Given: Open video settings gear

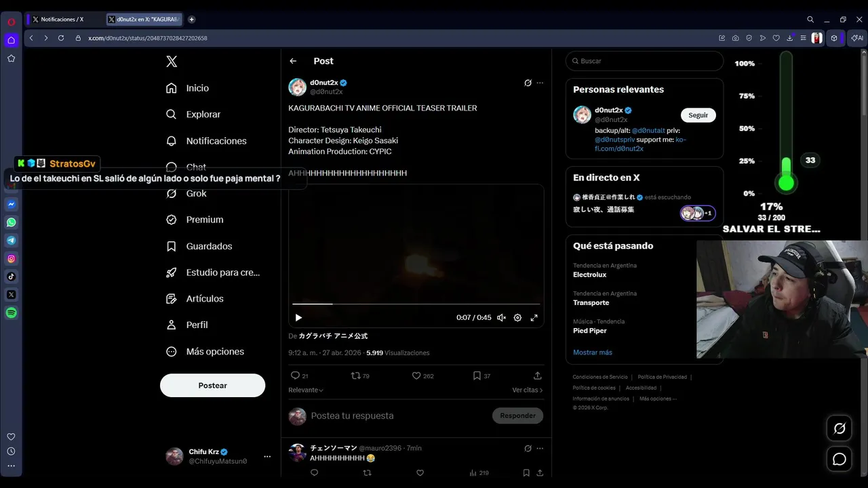Looking at the screenshot, I should 517,317.
